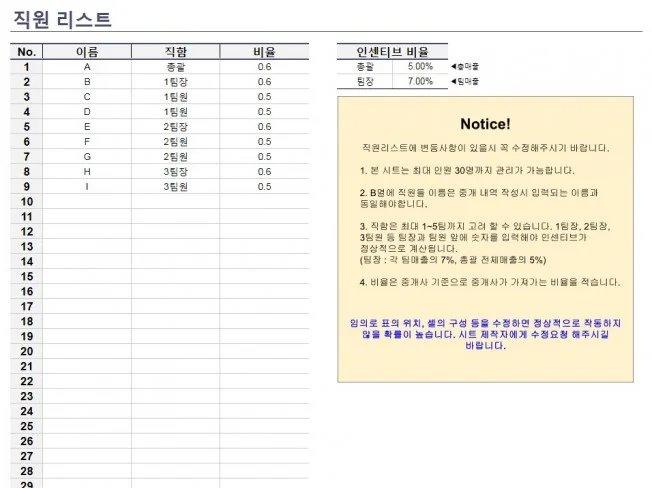Select row number 15 cell
This screenshot has width=652, height=488.
click(x=27, y=276)
